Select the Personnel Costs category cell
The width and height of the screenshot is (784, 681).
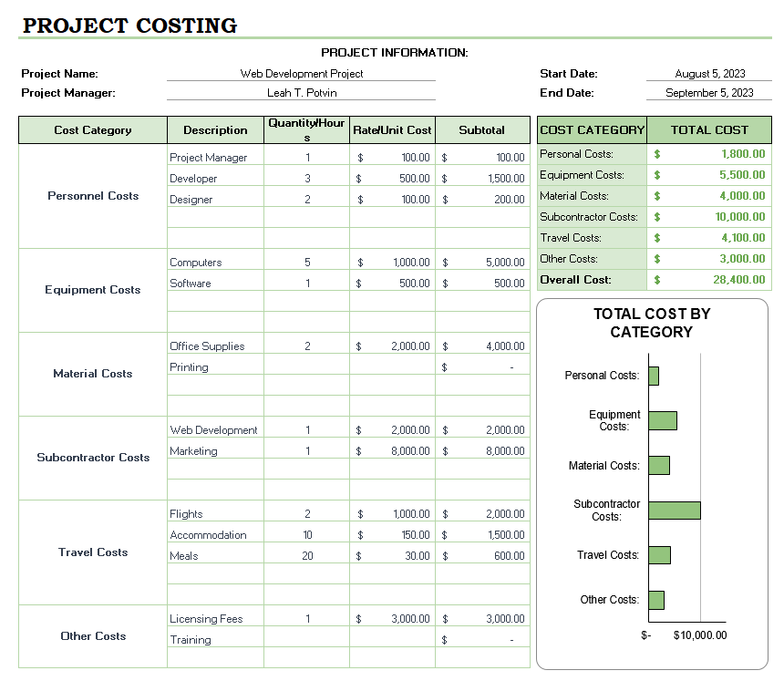coord(93,196)
